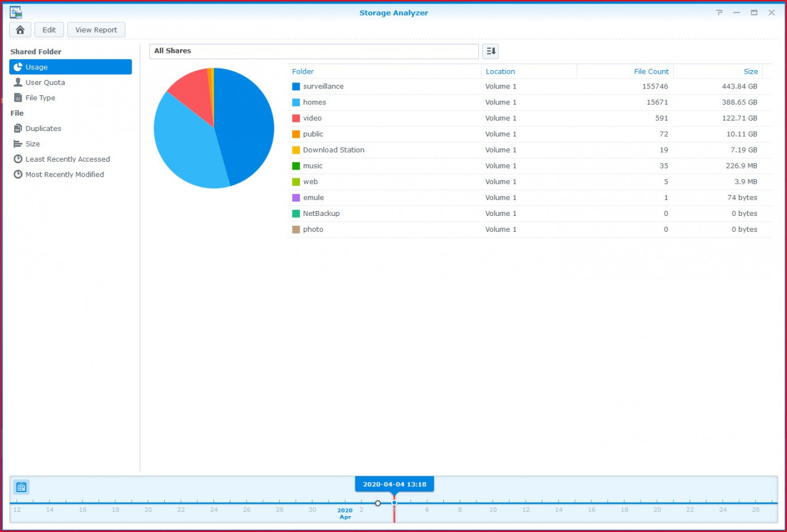Click the music green color swatch

coord(296,166)
